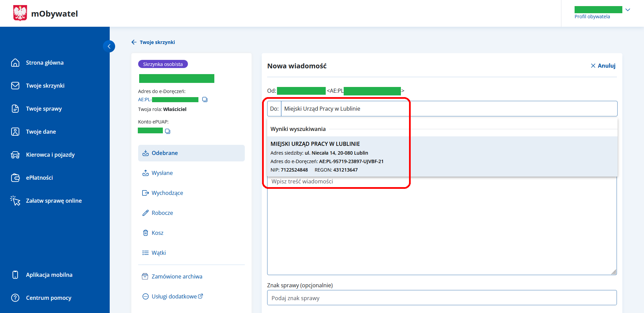Expand the Profil obywatela user dropdown
This screenshot has height=313, width=644.
point(627,10)
